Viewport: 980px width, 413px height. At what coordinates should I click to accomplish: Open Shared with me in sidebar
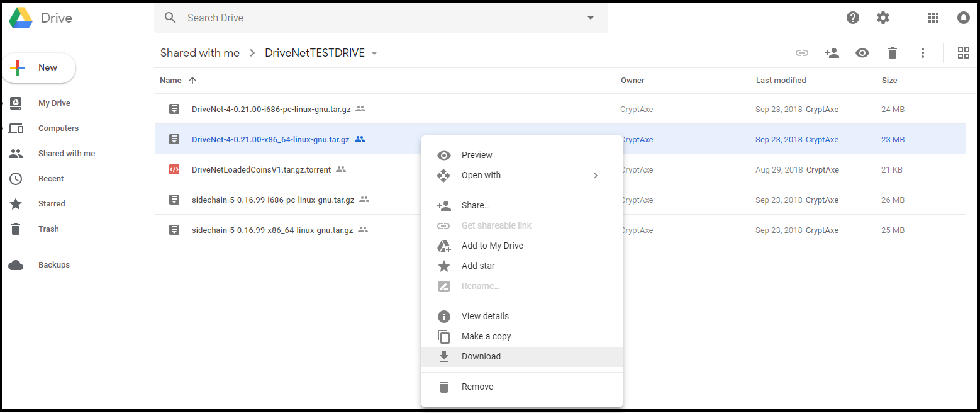point(67,154)
